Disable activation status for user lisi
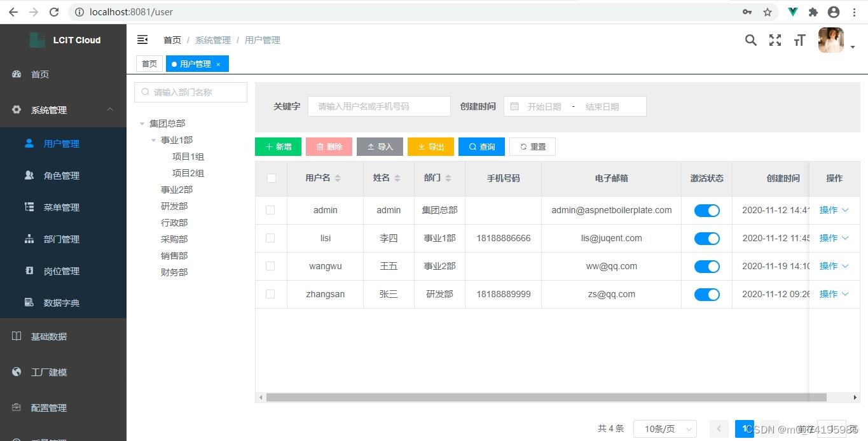 706,238
